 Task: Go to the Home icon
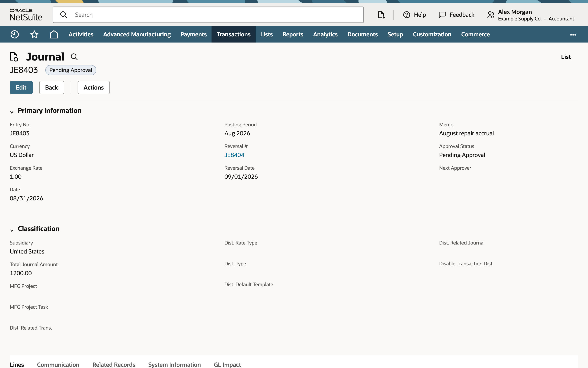click(54, 34)
